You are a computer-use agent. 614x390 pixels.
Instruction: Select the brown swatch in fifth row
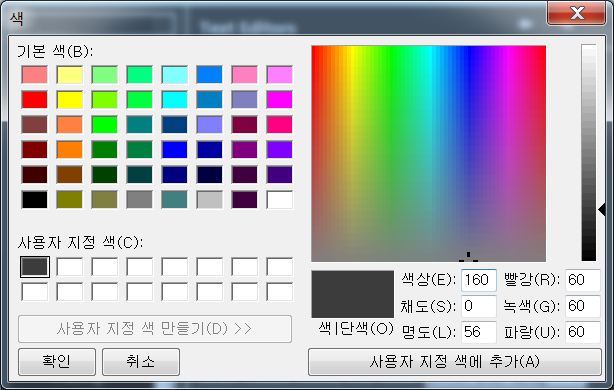70,175
